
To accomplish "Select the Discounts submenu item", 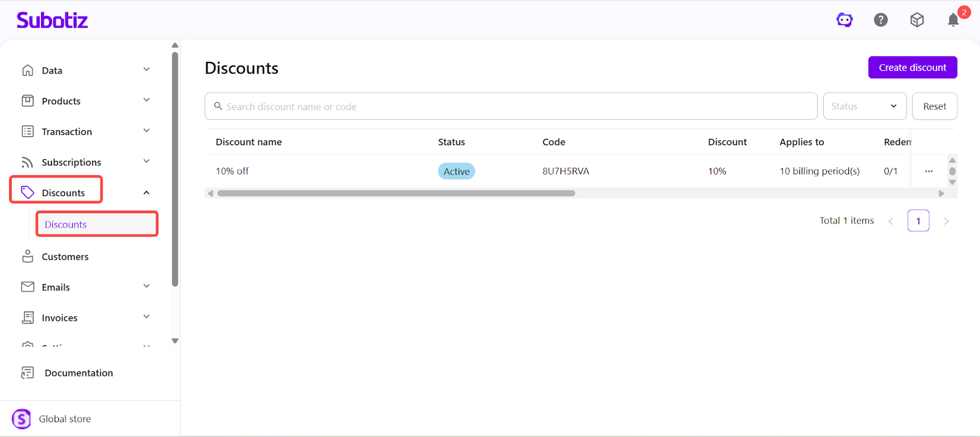I will click(66, 225).
